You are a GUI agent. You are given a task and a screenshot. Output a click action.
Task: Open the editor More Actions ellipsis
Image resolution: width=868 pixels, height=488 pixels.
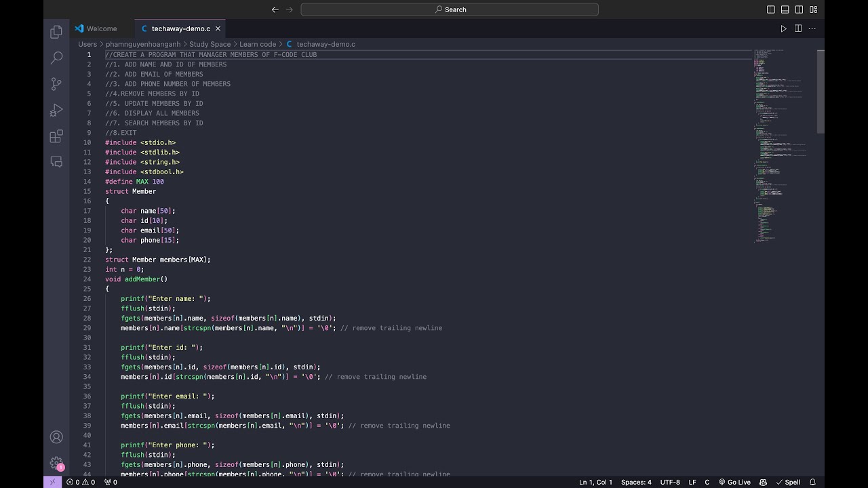[x=812, y=28]
